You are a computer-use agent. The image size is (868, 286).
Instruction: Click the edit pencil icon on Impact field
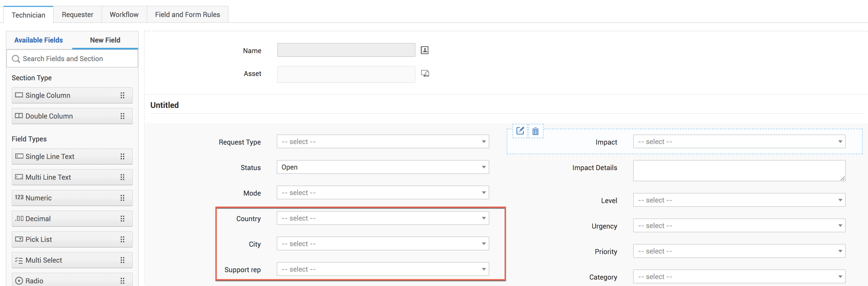520,132
